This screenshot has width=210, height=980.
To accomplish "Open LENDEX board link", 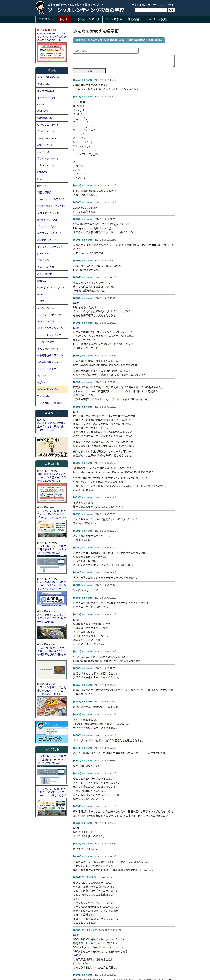I will point(52,172).
